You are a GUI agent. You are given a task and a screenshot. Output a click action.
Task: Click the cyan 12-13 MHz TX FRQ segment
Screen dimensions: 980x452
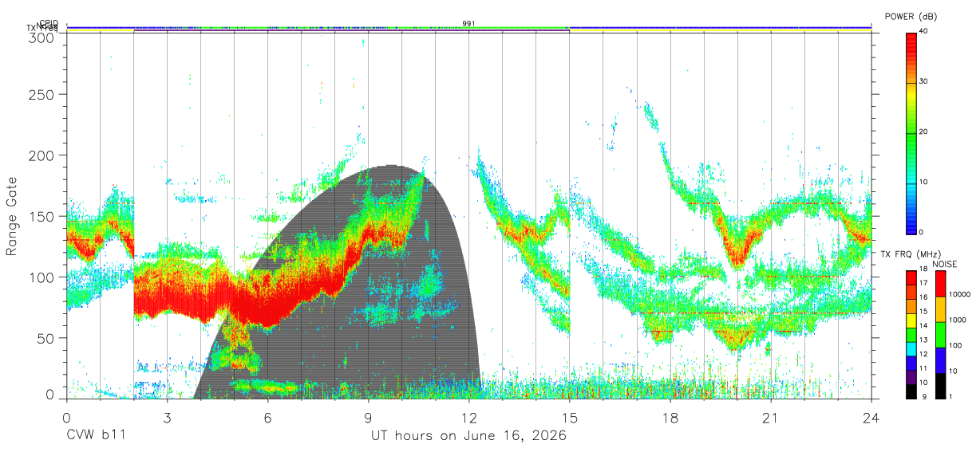click(x=911, y=349)
